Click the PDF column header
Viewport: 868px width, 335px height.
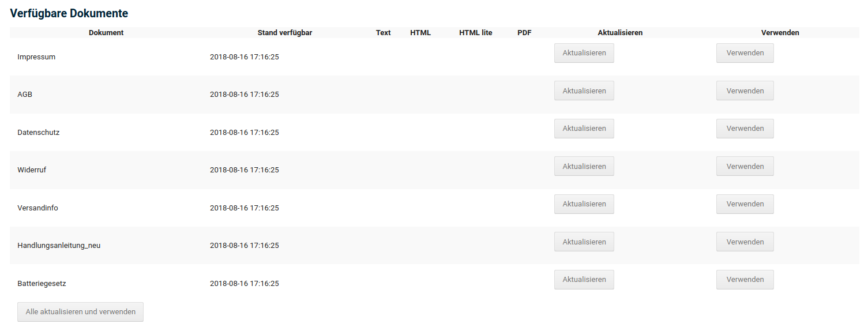coord(524,33)
